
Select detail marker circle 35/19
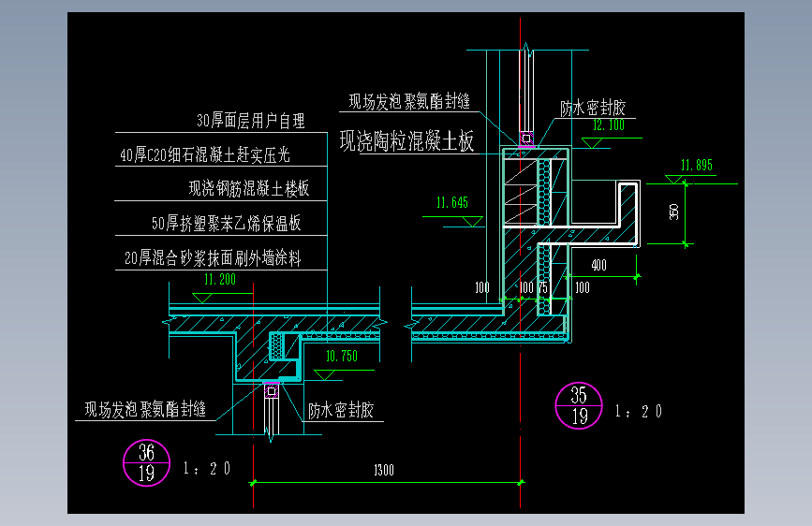[579, 406]
